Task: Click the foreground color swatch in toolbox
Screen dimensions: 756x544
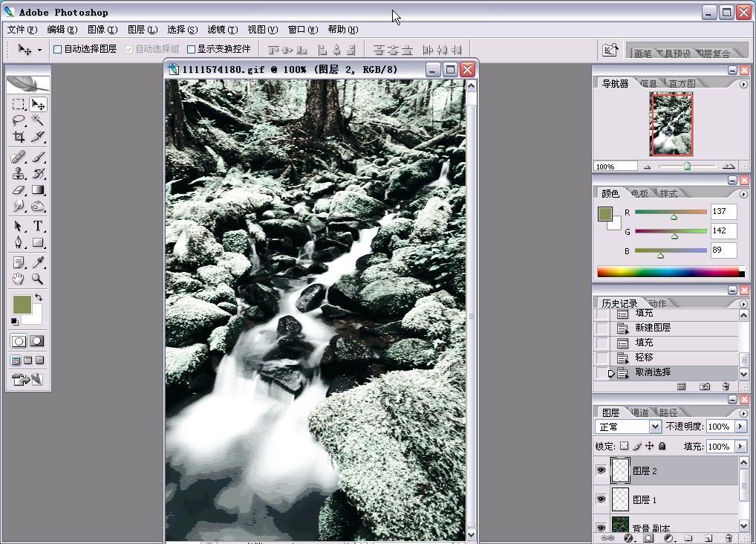Action: click(x=22, y=305)
